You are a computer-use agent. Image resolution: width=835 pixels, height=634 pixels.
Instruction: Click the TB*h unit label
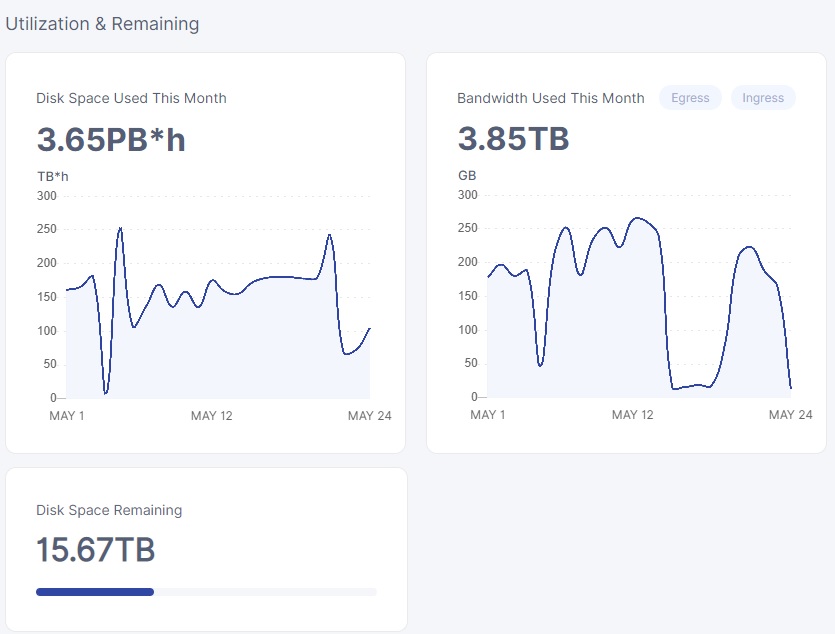point(52,177)
